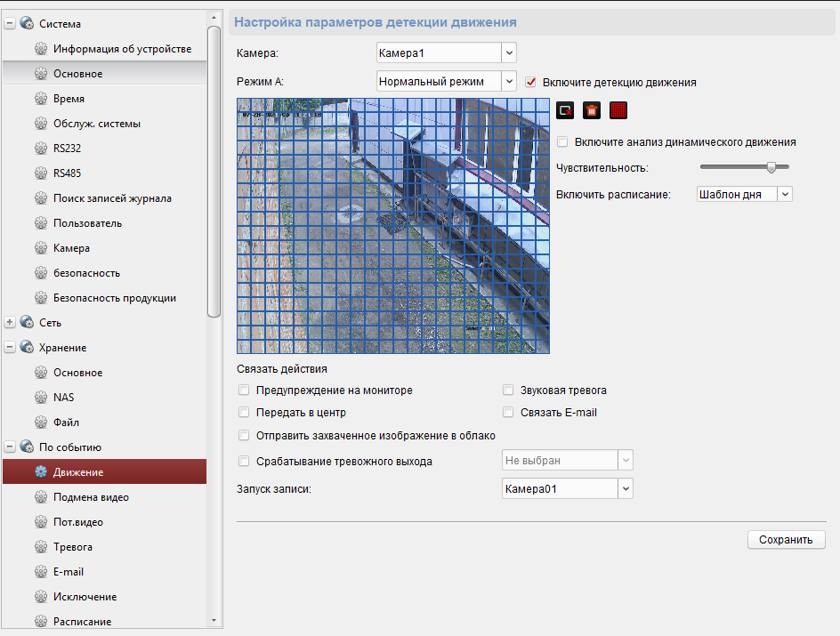Image resolution: width=840 pixels, height=636 pixels.
Task: Select Время in the Система section
Action: 69,99
